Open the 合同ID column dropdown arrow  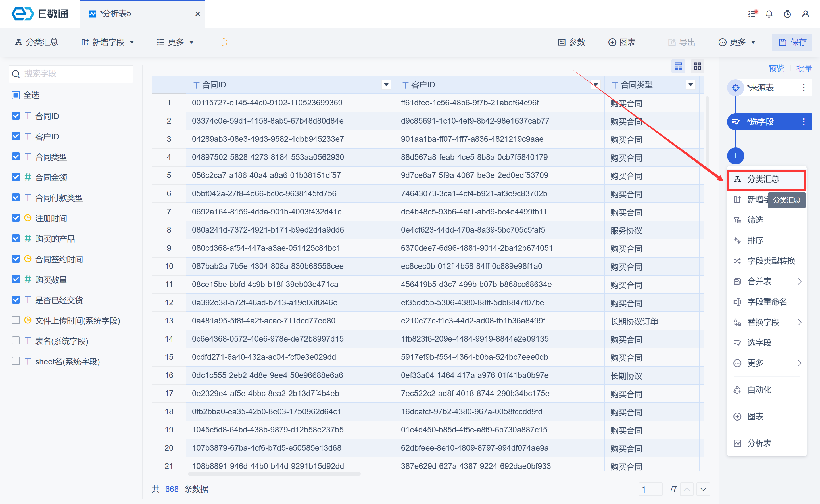click(386, 85)
